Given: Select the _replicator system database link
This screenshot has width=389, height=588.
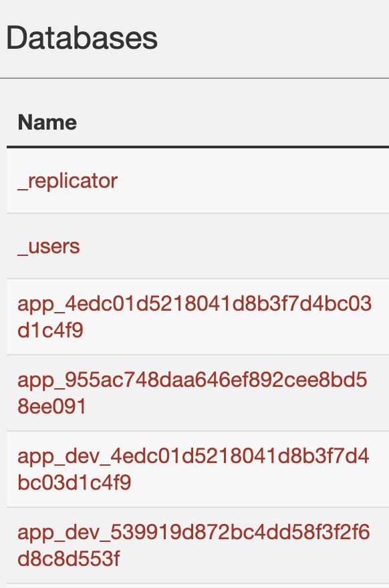Looking at the screenshot, I should pyautogui.click(x=67, y=181).
